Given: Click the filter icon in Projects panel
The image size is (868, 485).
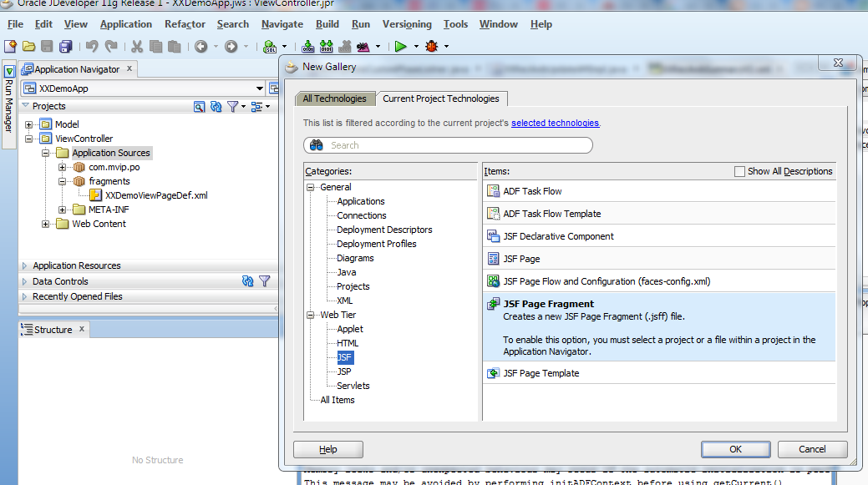Looking at the screenshot, I should [x=231, y=106].
